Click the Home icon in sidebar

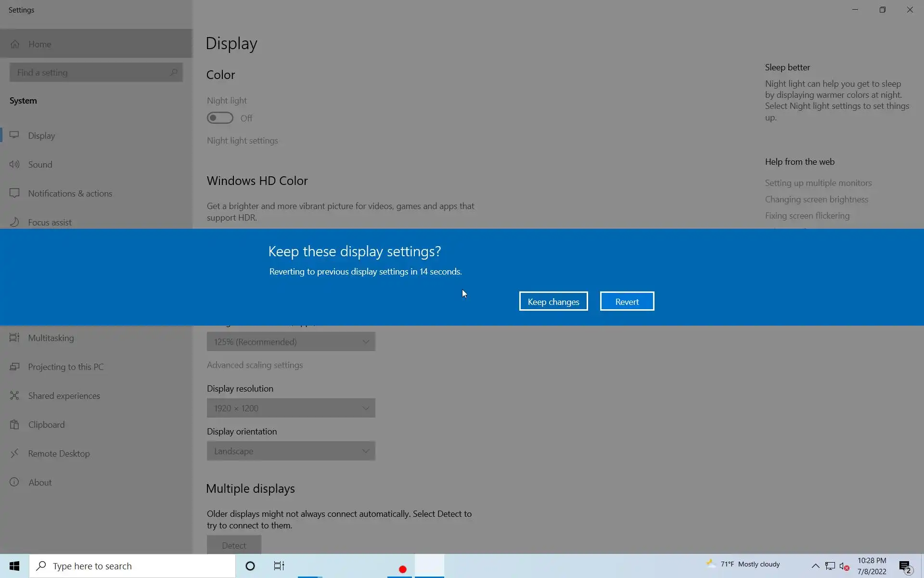click(15, 44)
